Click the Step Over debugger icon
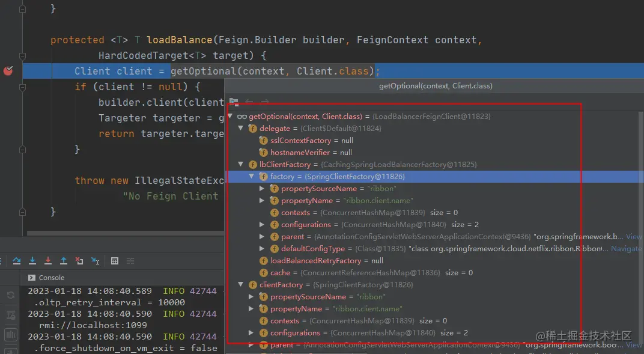The image size is (644, 354). [x=16, y=261]
